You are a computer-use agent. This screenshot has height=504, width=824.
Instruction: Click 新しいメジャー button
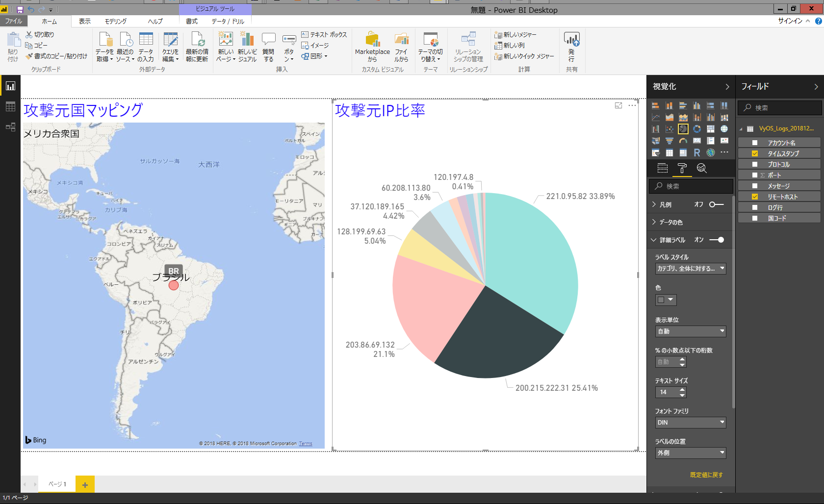pos(516,34)
